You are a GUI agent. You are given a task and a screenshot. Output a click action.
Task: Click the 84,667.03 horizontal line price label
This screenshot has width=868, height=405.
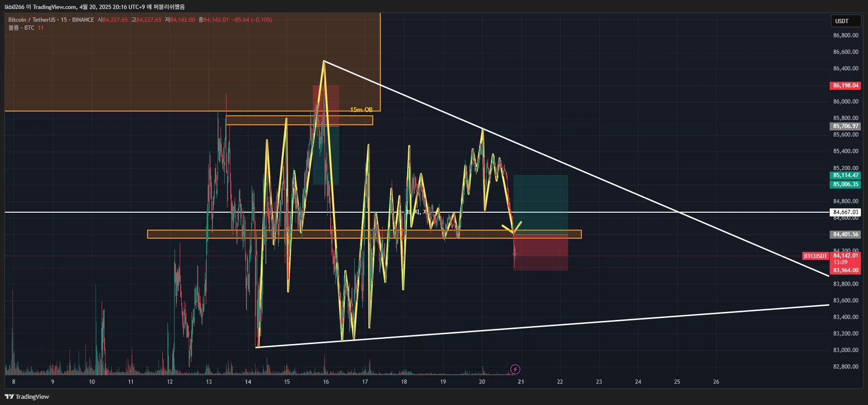845,212
